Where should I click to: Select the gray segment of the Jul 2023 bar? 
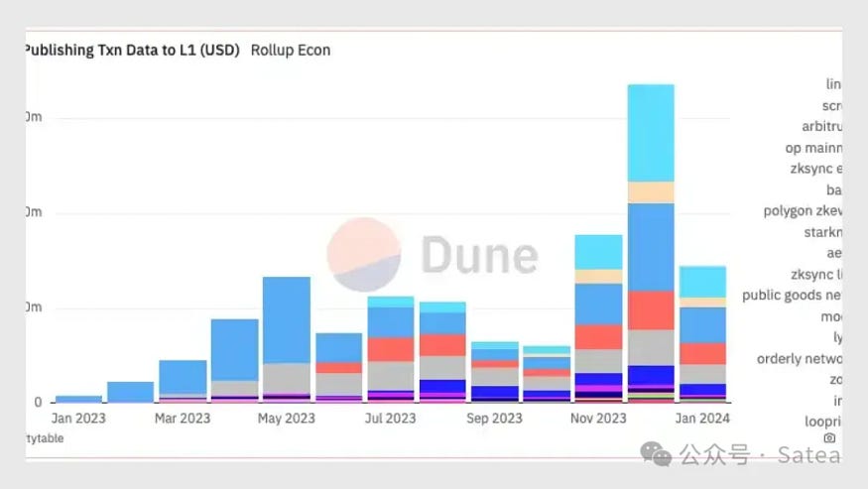[390, 376]
